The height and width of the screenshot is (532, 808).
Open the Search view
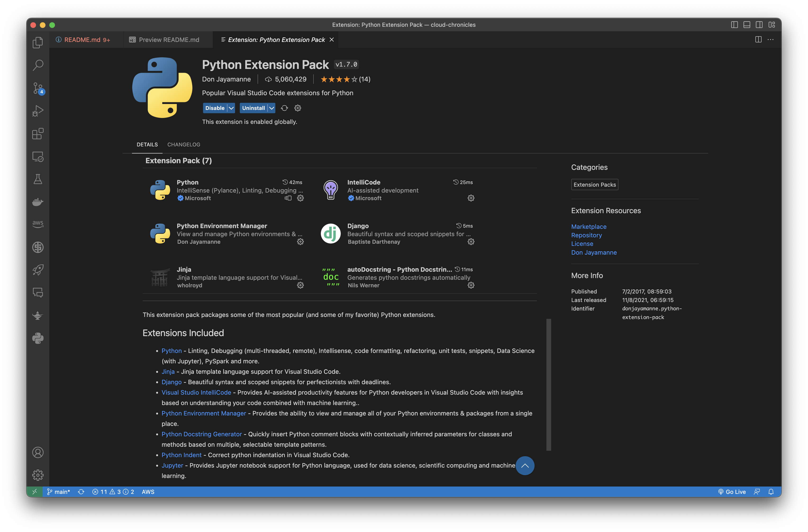pyautogui.click(x=38, y=65)
